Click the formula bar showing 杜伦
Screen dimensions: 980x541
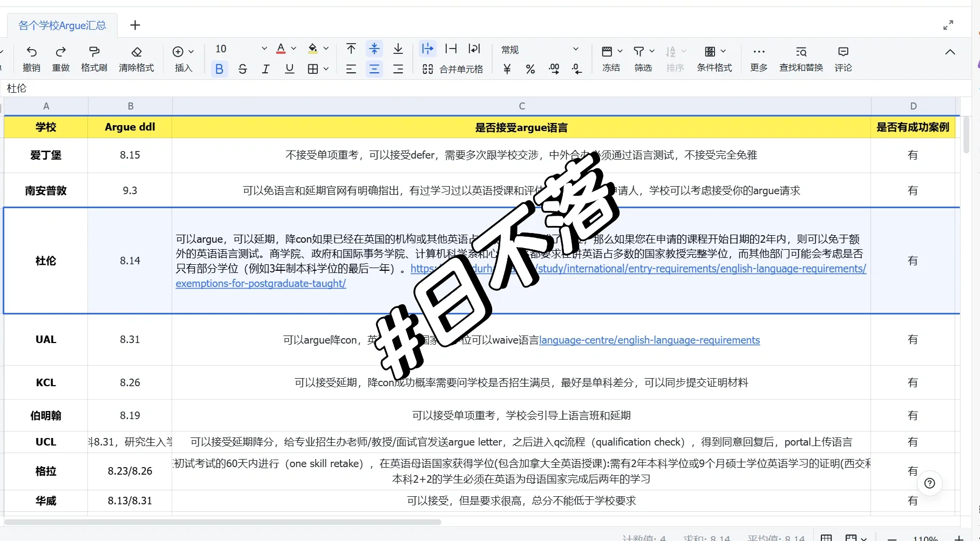[486, 88]
